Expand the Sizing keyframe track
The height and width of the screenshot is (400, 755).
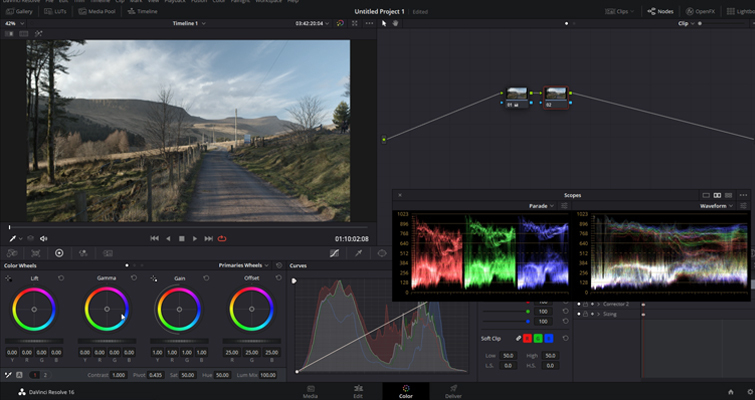(599, 314)
